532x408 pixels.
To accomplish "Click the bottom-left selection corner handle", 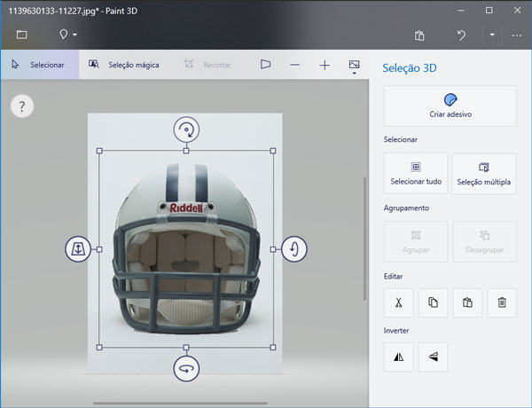I will (99, 347).
